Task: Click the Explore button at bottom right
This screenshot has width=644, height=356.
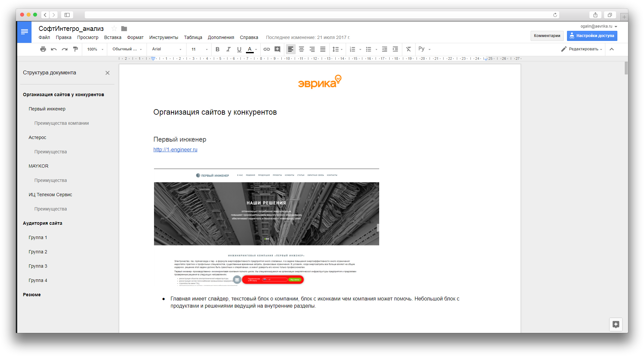Action: pyautogui.click(x=616, y=324)
